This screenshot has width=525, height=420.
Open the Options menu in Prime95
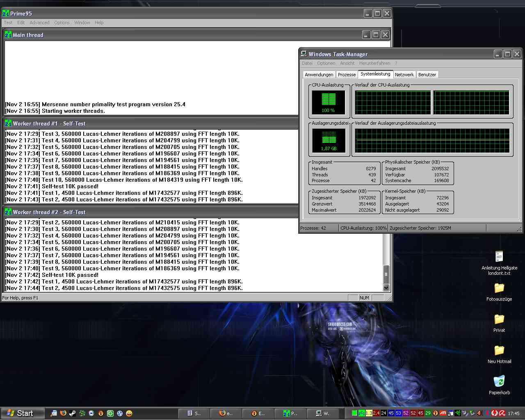62,23
